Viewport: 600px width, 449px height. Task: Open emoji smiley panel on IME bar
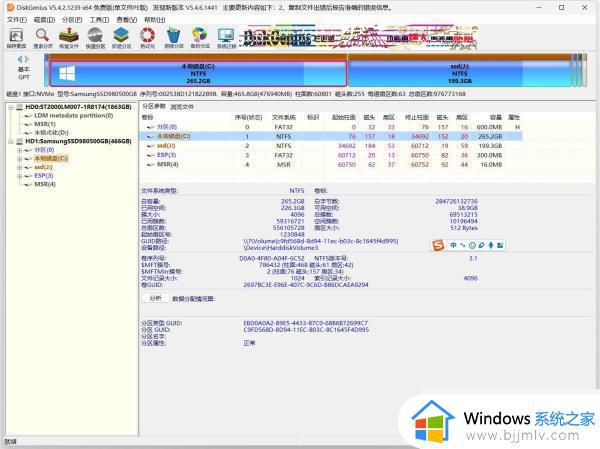coord(472,245)
